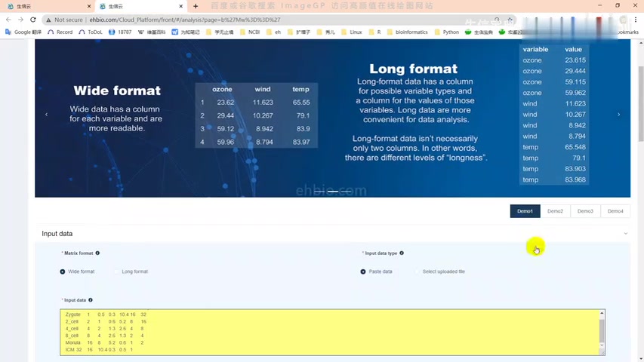Choose the Select uploaded file option
The width and height of the screenshot is (644, 362).
click(418, 271)
